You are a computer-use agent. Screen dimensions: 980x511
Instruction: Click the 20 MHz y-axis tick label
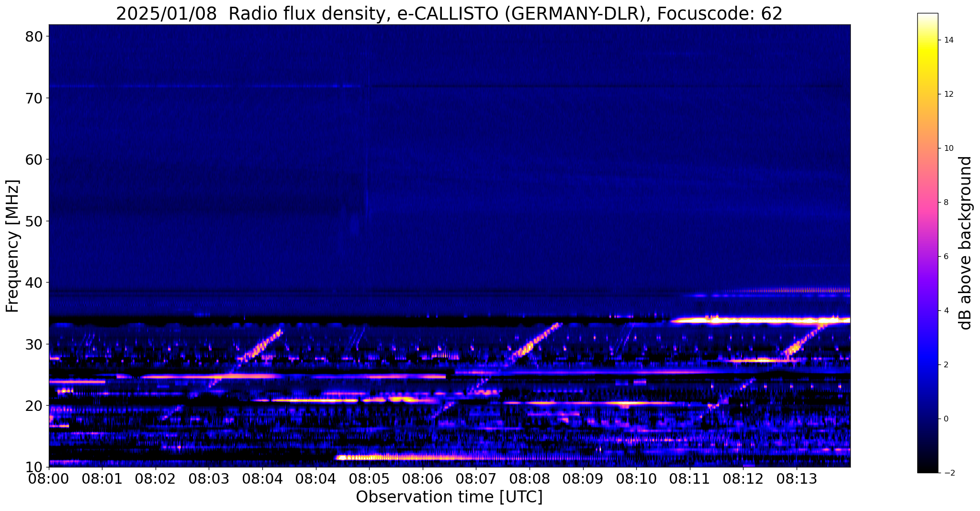34,406
